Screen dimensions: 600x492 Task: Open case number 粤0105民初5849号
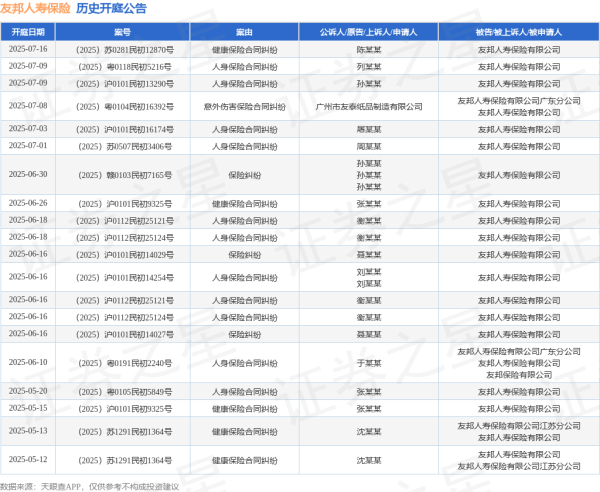pyautogui.click(x=124, y=391)
